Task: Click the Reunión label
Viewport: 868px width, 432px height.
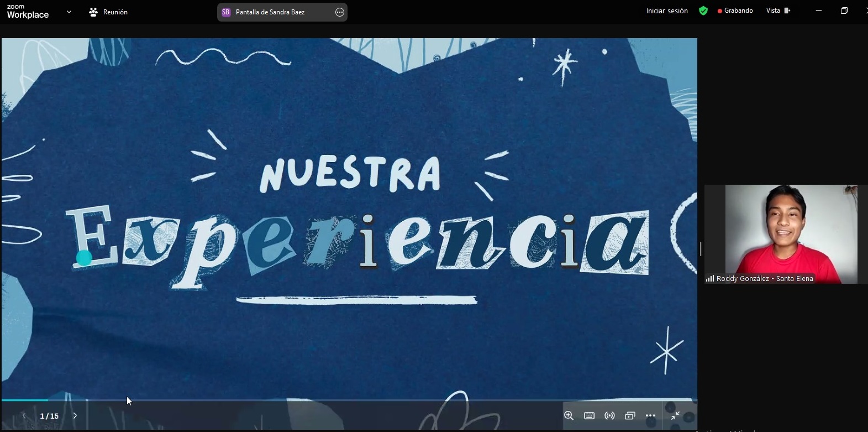Action: [x=115, y=12]
